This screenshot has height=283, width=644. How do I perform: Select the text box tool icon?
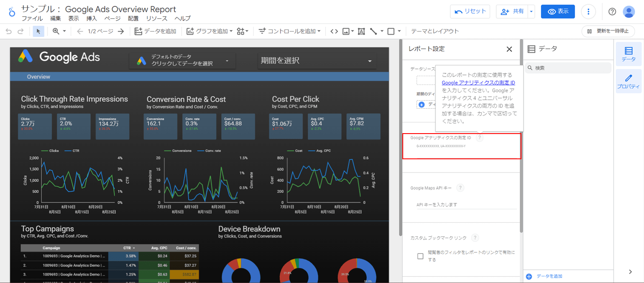[x=361, y=31]
